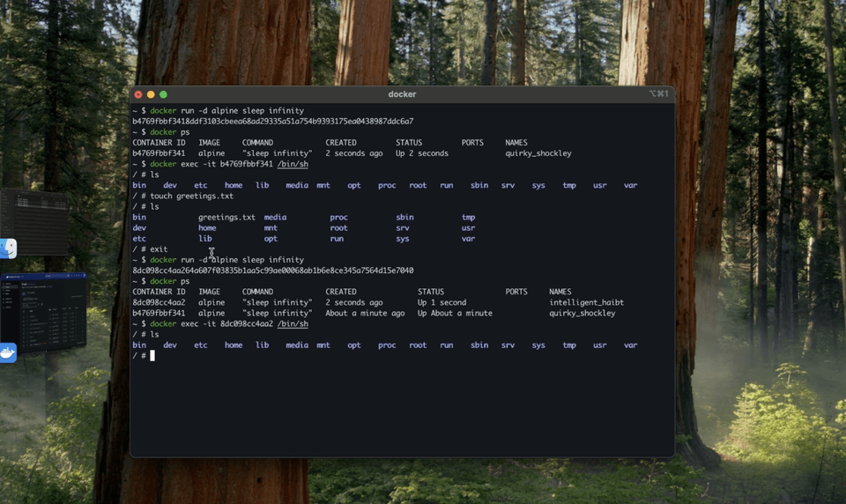Image resolution: width=846 pixels, height=504 pixels.
Task: Click the ⌥⌘1 shortcut indicator in title bar
Action: pos(659,94)
